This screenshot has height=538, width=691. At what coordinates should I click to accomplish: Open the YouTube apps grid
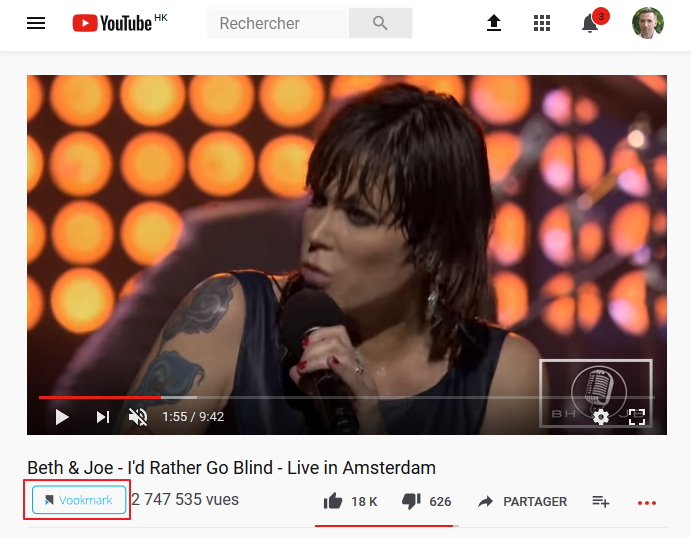click(542, 23)
